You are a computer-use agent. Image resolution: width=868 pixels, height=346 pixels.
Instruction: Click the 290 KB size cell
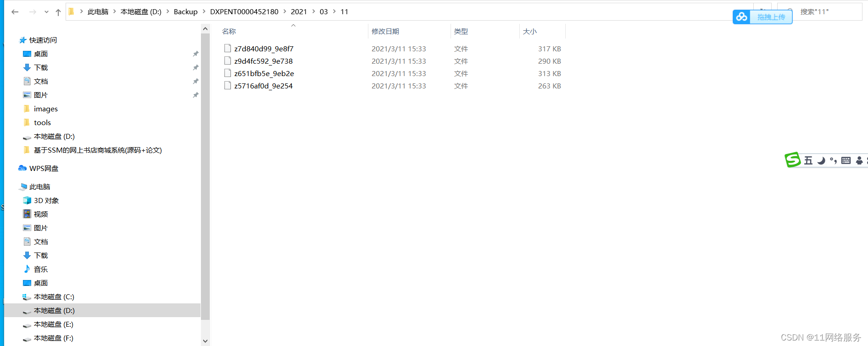pos(550,61)
